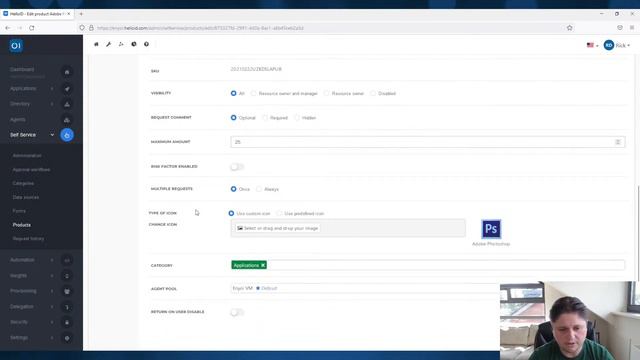
Task: Open Categories under Self Service
Action: coord(23,183)
